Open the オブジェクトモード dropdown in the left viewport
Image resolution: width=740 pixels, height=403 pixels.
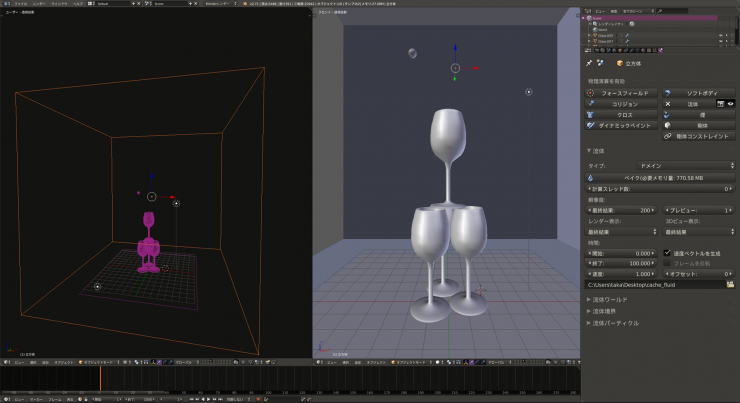click(x=99, y=362)
